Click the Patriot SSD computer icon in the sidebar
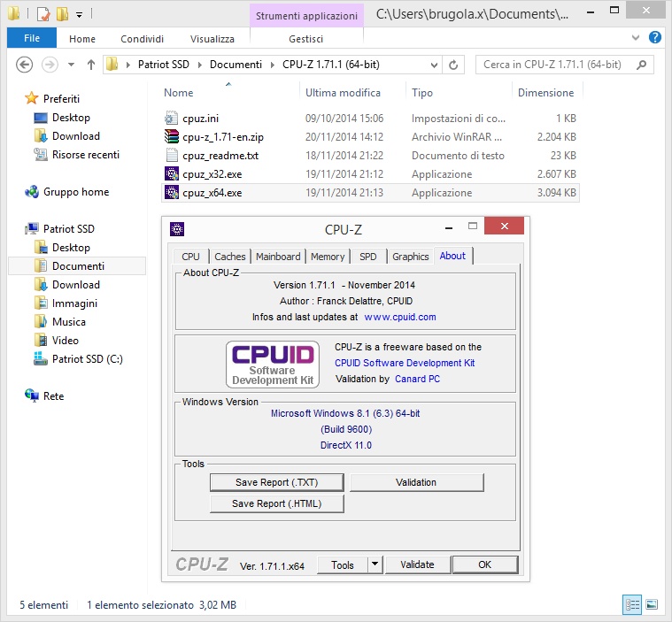Image resolution: width=672 pixels, height=622 pixels. click(31, 228)
